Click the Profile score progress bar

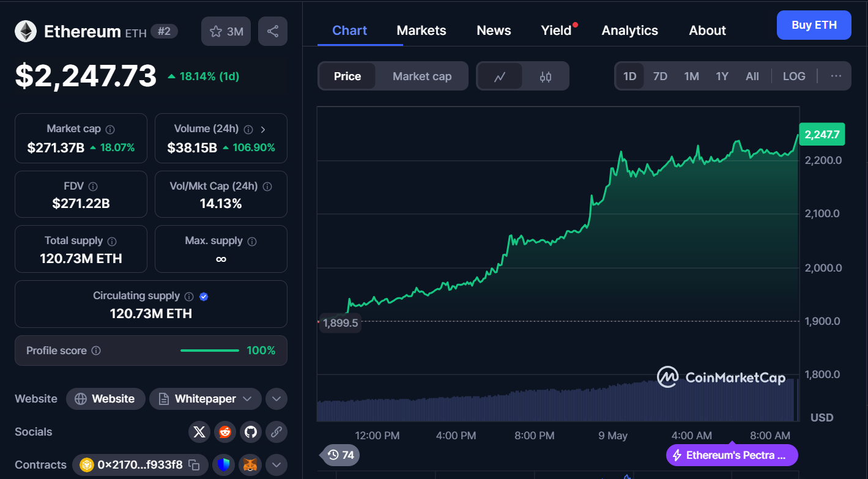point(209,351)
